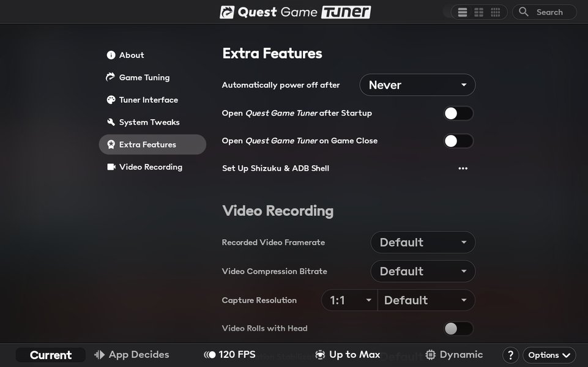The width and height of the screenshot is (588, 367).
Task: Open the Recorded Video Framerate dropdown
Action: coord(423,242)
